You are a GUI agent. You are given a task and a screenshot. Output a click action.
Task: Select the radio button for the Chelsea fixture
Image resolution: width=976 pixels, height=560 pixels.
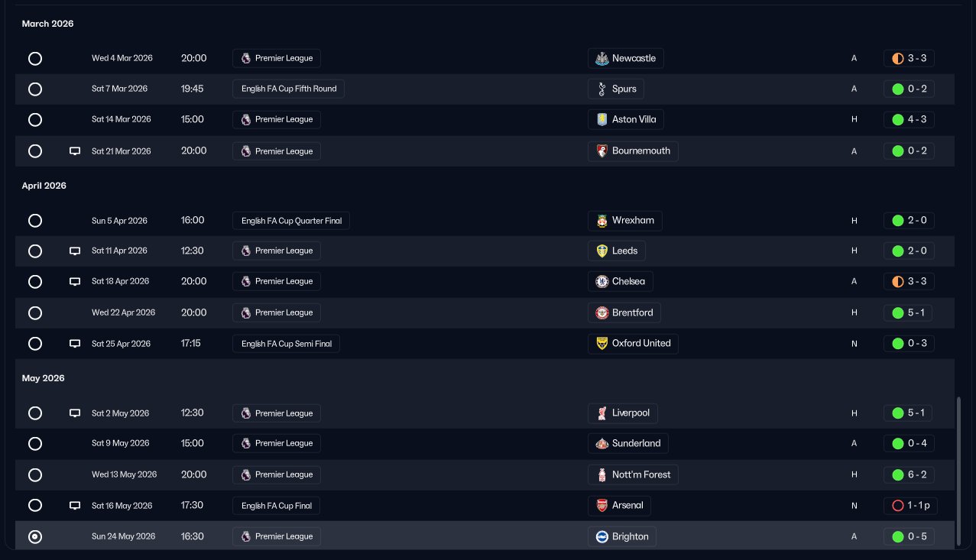tap(34, 282)
